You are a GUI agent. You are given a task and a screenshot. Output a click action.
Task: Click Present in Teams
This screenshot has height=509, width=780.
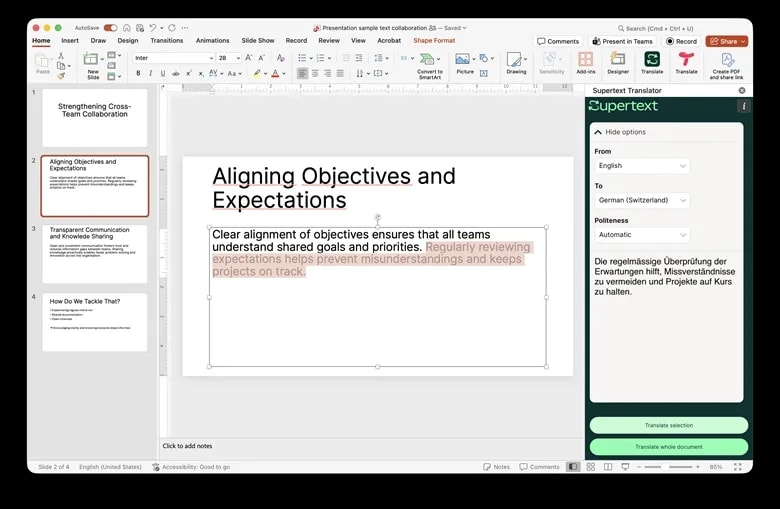click(x=622, y=41)
